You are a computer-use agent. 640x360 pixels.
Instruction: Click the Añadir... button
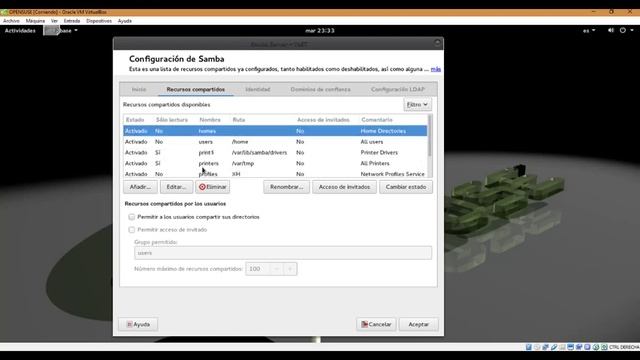140,187
